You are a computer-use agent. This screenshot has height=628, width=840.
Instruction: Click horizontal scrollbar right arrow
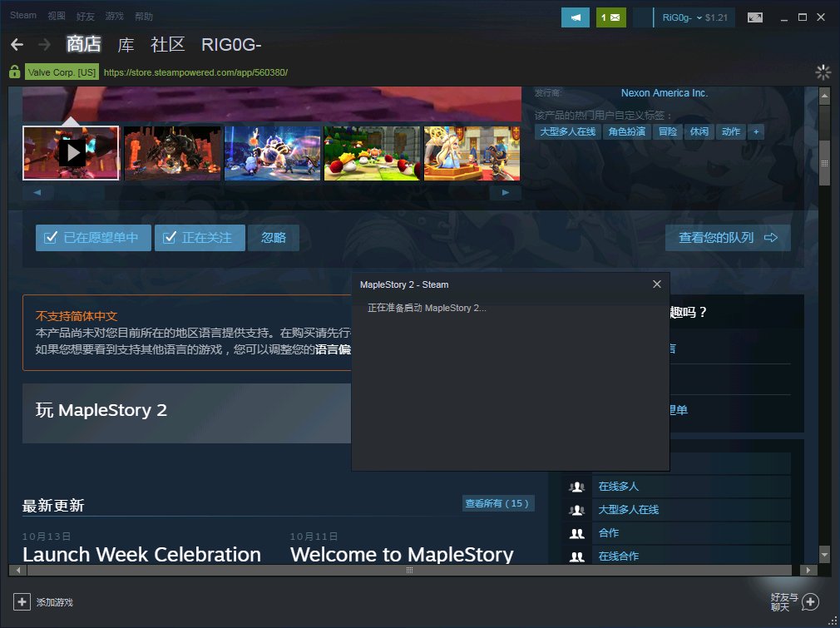coord(808,570)
